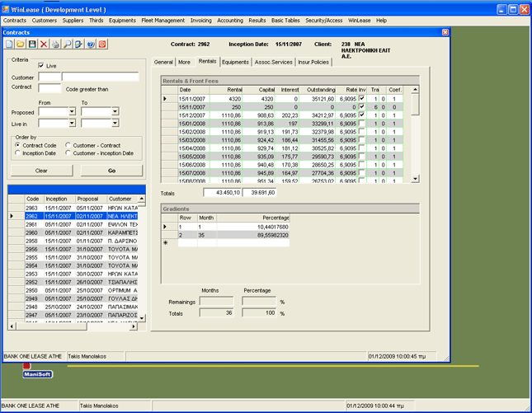Toggle the Inv checkbox for the 250 rental row
The image size is (532, 413).
pyautogui.click(x=362, y=106)
